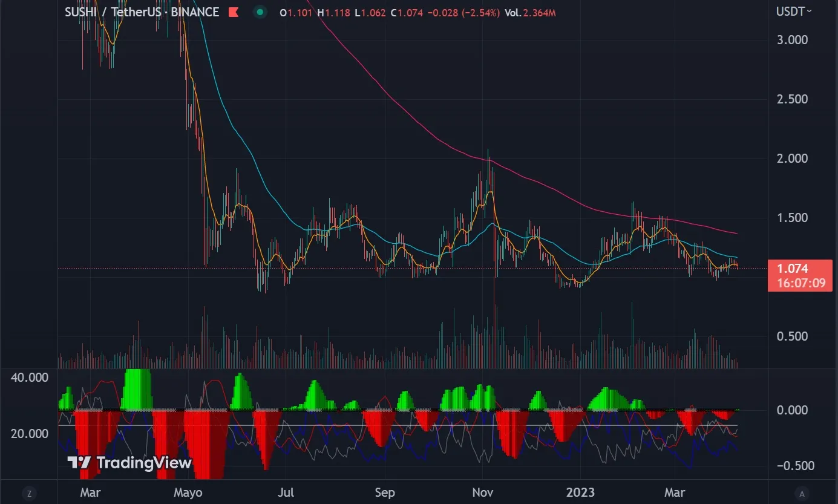Click the 0.000 indicator scale label
This screenshot has width=838, height=504.
[x=793, y=410]
